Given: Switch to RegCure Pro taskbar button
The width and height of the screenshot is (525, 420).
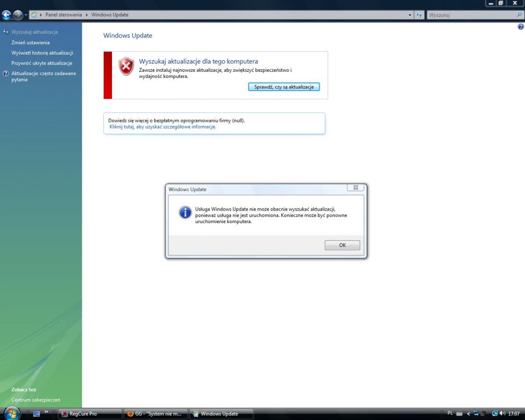Looking at the screenshot, I should 90,414.
